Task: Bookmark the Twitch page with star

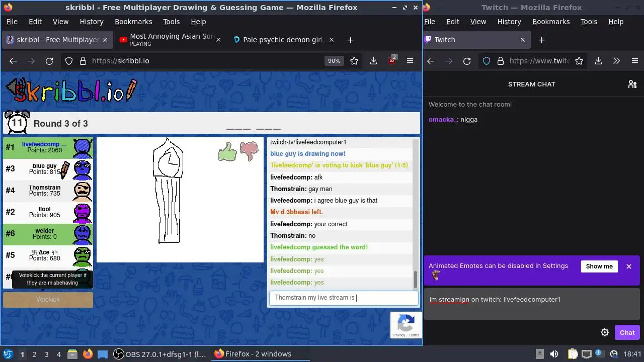Action: coord(579,61)
